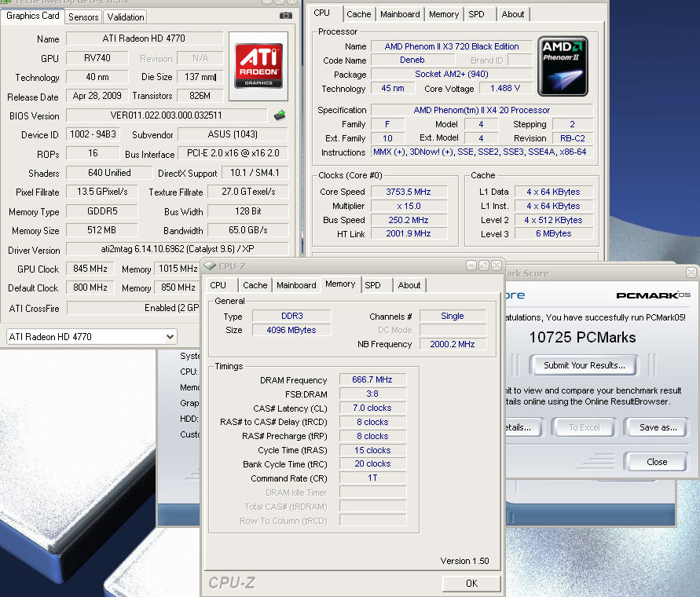
Task: Open Cache tab in back CPU-Z window
Action: coord(358,14)
